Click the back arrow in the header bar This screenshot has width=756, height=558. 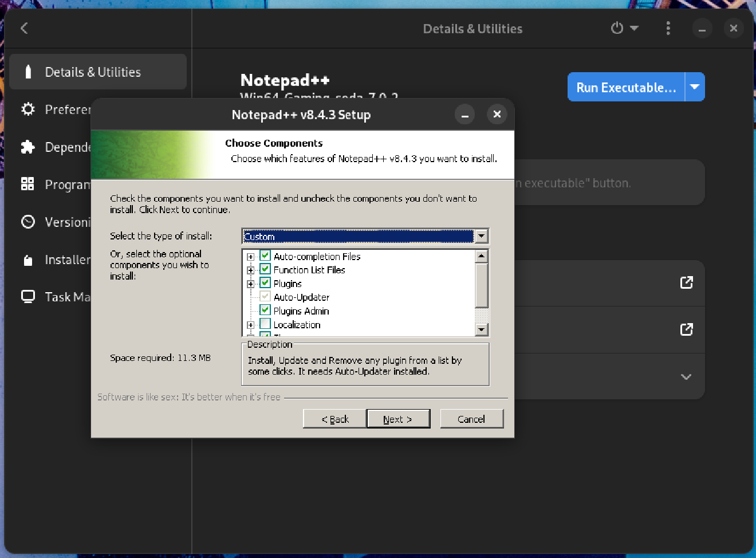tap(23, 27)
